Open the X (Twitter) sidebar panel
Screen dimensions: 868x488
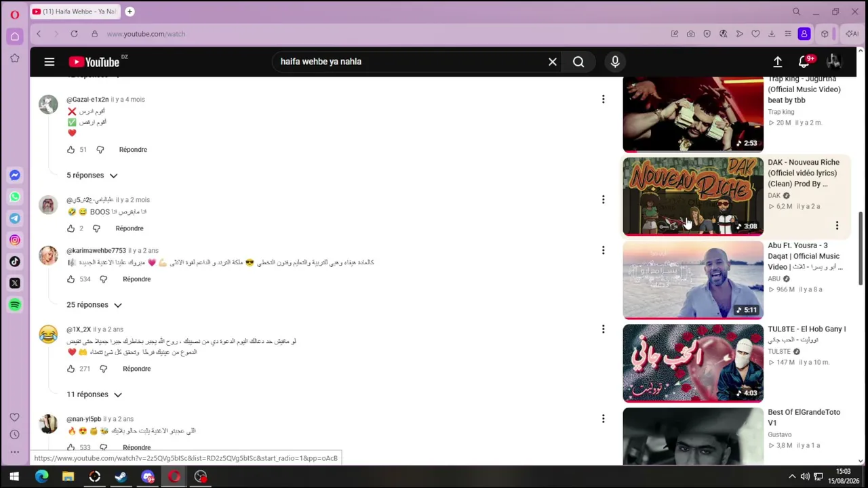pos(15,283)
